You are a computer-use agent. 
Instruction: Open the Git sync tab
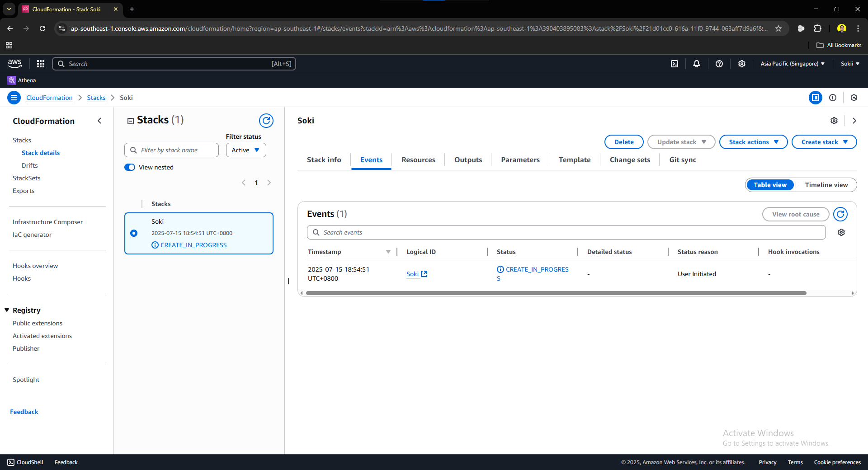[683, 160]
